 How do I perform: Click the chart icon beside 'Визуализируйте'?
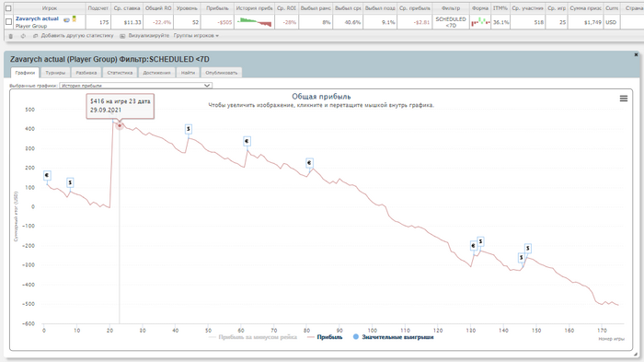122,36
